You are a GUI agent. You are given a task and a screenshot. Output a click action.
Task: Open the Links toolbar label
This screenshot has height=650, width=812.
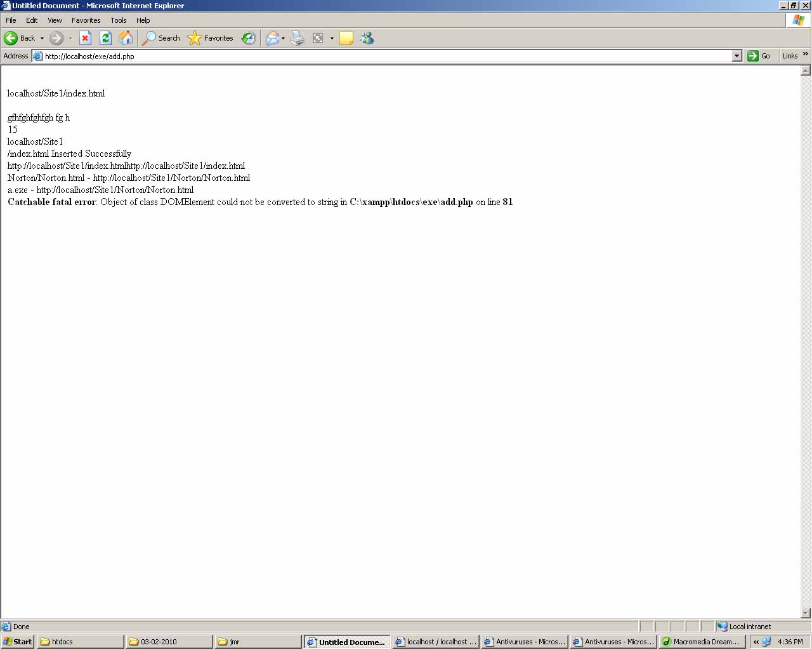[790, 56]
